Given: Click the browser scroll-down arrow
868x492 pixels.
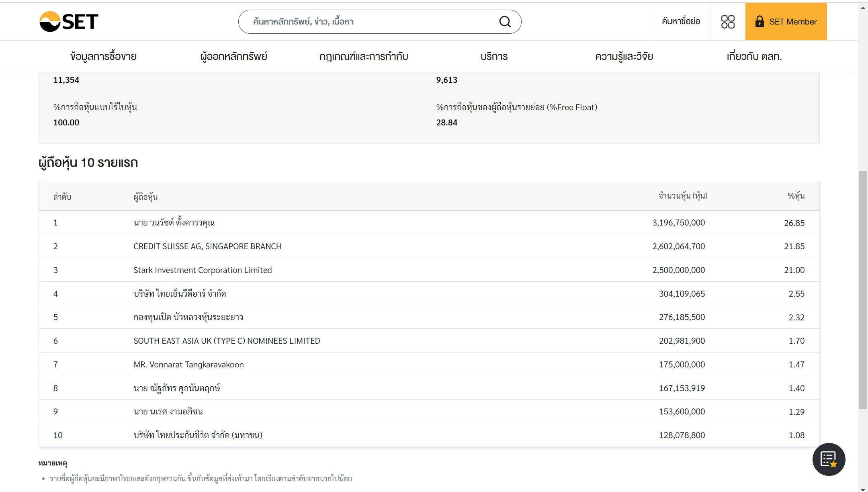Looking at the screenshot, I should (x=863, y=489).
